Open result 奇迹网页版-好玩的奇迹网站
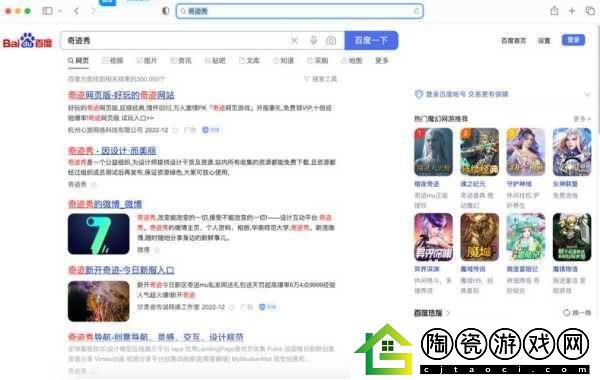Image resolution: width=600 pixels, height=380 pixels. click(121, 95)
